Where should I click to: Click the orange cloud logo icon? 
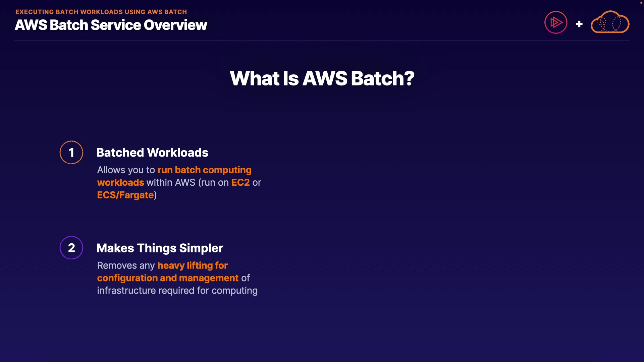click(610, 22)
